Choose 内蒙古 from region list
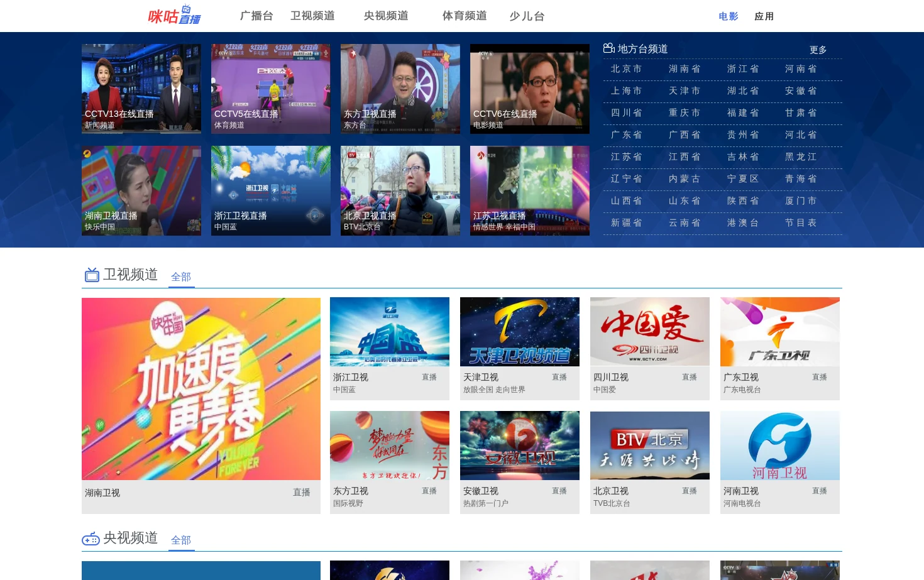The width and height of the screenshot is (924, 580). click(685, 179)
